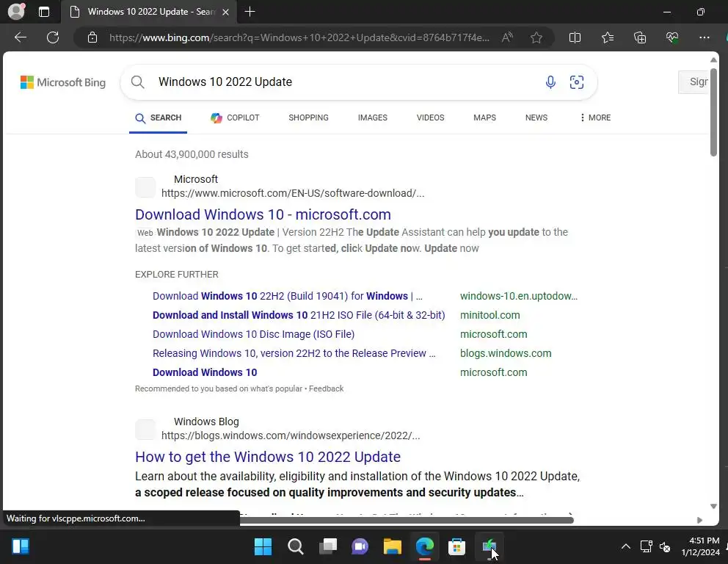Click the Bing search magnifier icon
Screen dimensions: 728x564
137,82
